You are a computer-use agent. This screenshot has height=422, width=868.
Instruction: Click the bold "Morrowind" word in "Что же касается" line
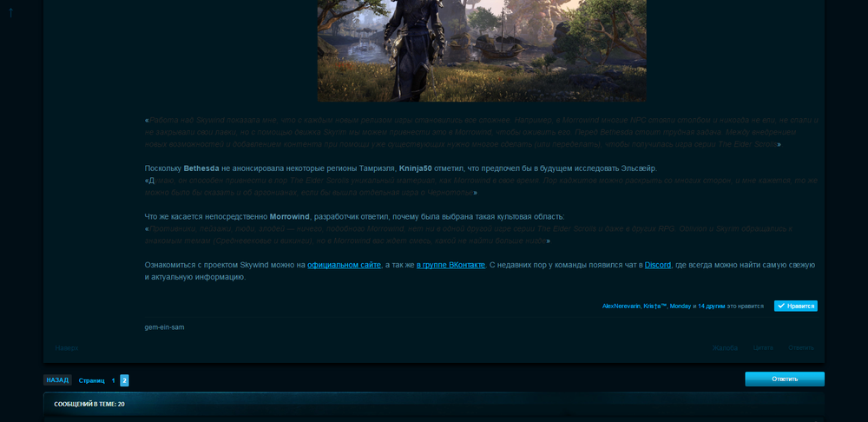pyautogui.click(x=290, y=216)
